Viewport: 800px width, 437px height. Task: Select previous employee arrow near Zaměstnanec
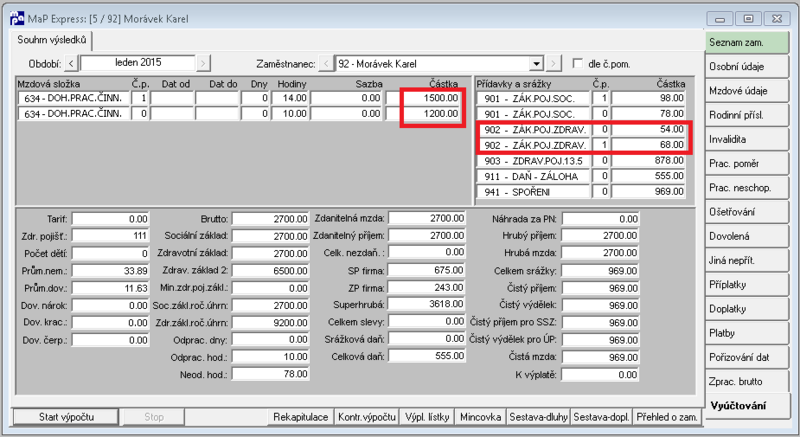pos(326,64)
